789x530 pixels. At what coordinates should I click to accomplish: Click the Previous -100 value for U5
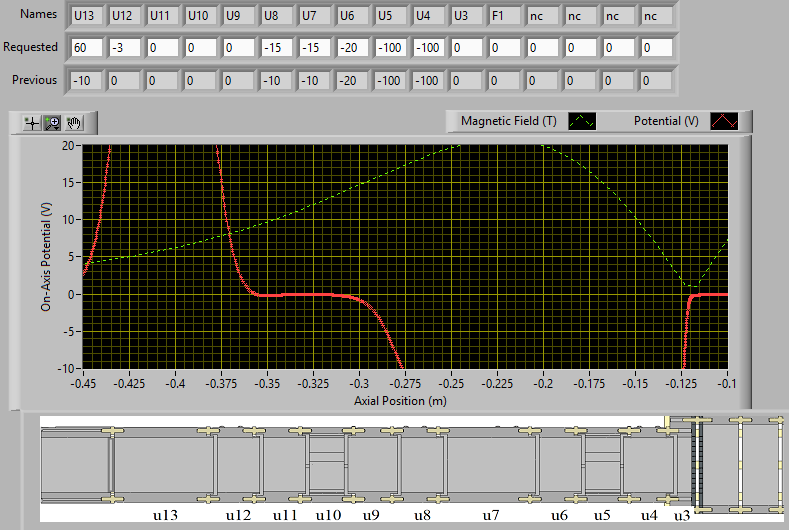pos(390,81)
